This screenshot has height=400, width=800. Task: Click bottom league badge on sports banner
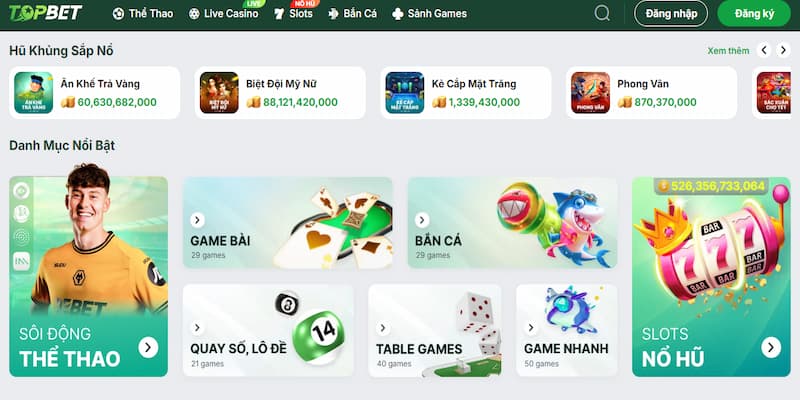point(21,261)
